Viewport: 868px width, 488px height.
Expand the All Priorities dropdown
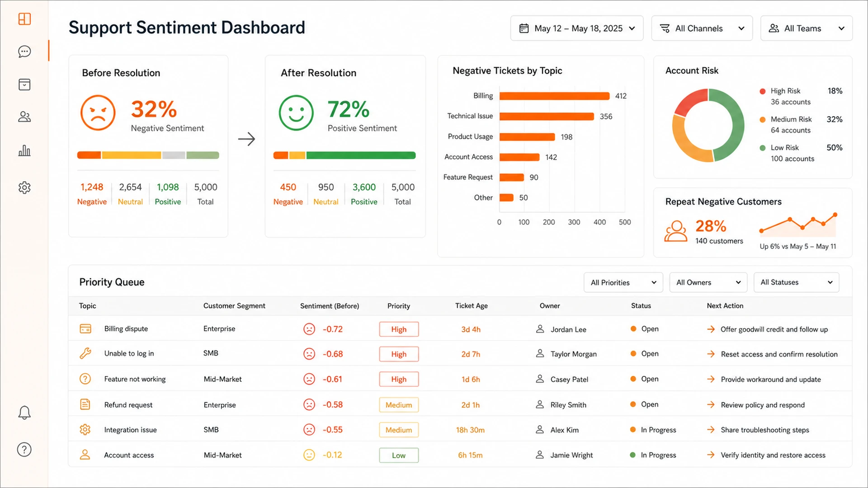[x=623, y=282]
